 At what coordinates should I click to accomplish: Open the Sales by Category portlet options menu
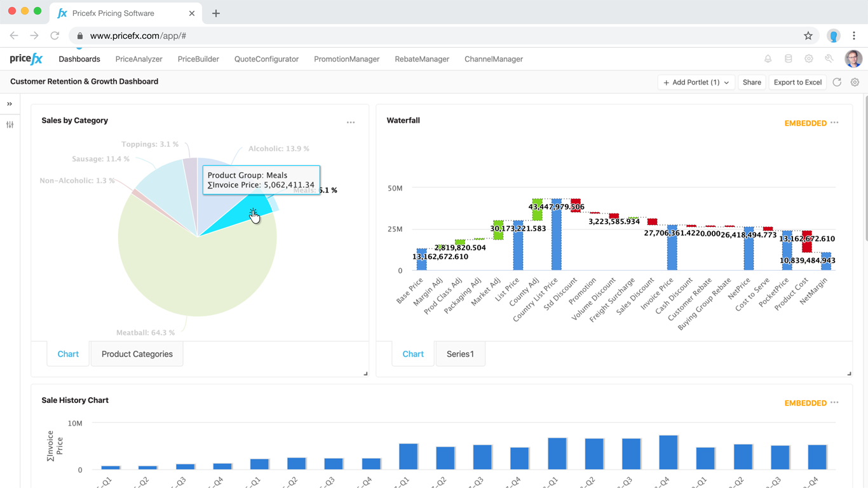pyautogui.click(x=351, y=123)
